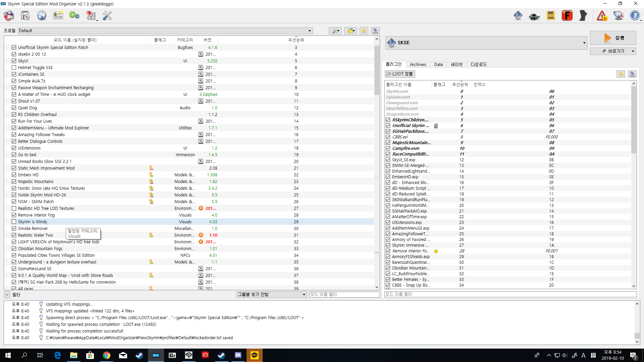Open settings wrench and screwdriver icon
Viewport: 644px width, 362px height.
(107, 15)
